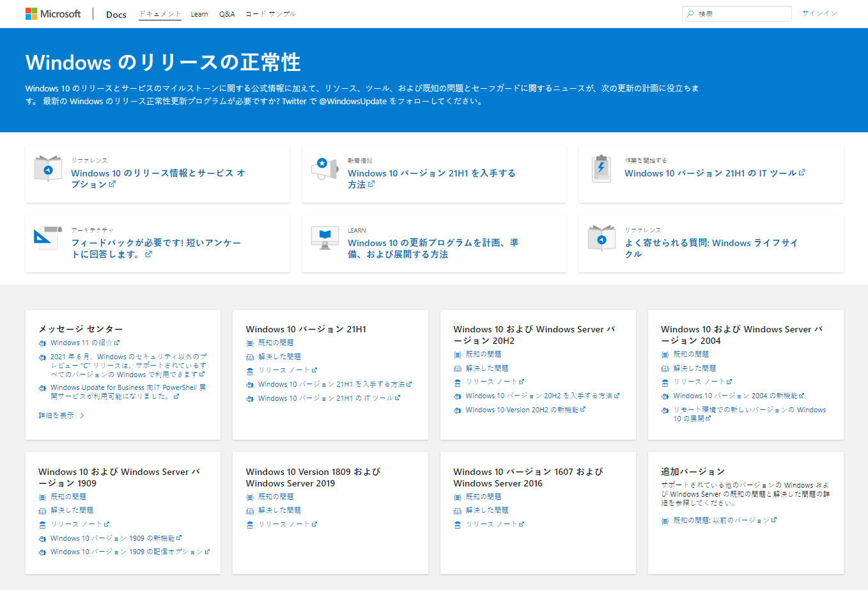Click the サインイン link
The image size is (868, 590).
(819, 13)
